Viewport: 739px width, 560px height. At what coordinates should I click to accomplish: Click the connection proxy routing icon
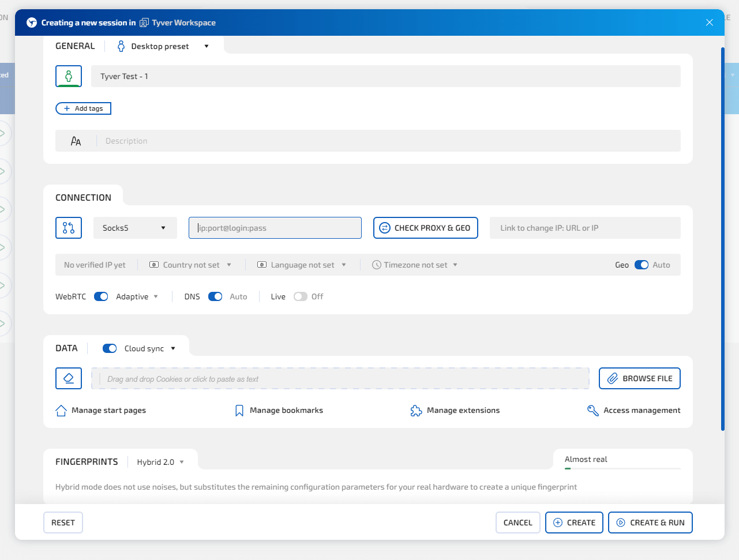(69, 228)
